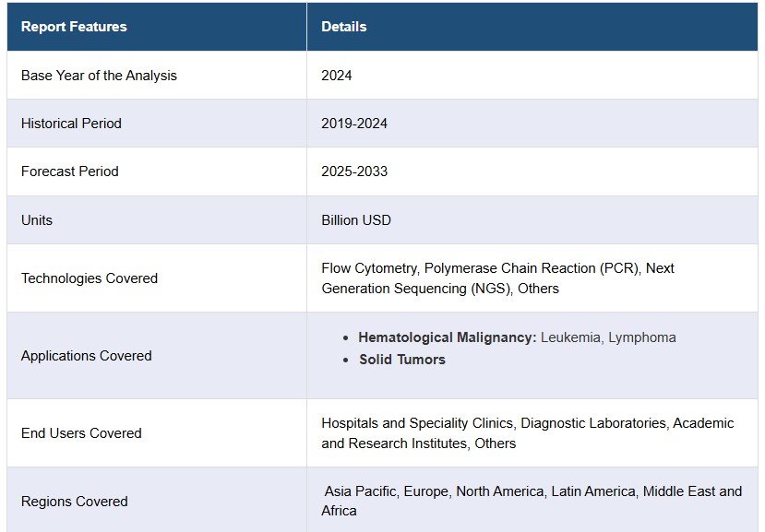
Task: Select the Applications Covered label
Action: [87, 356]
